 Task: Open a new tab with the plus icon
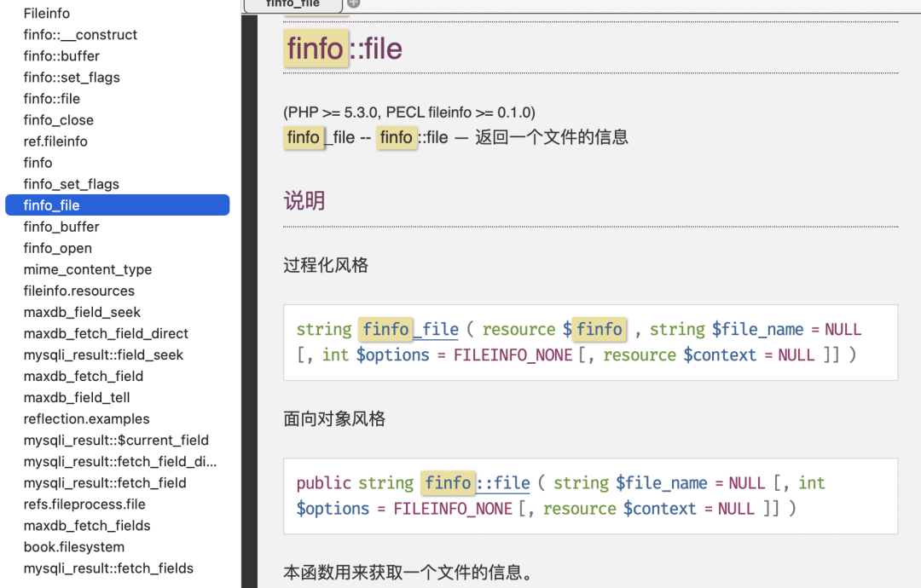pos(353,3)
